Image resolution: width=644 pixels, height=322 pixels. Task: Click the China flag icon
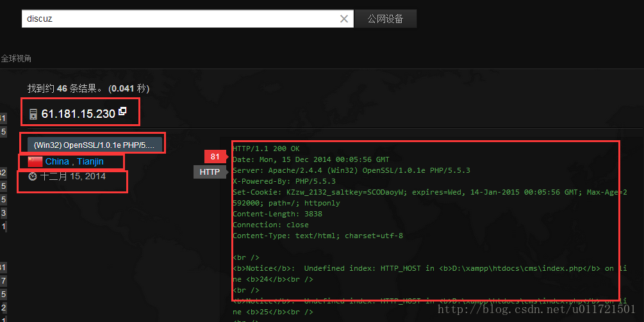[x=35, y=161]
